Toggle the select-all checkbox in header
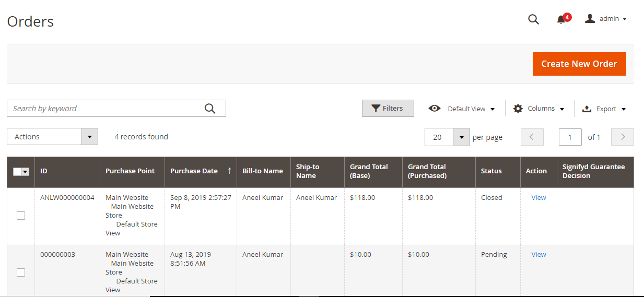Screen dimensions: 644x297 tap(17, 171)
